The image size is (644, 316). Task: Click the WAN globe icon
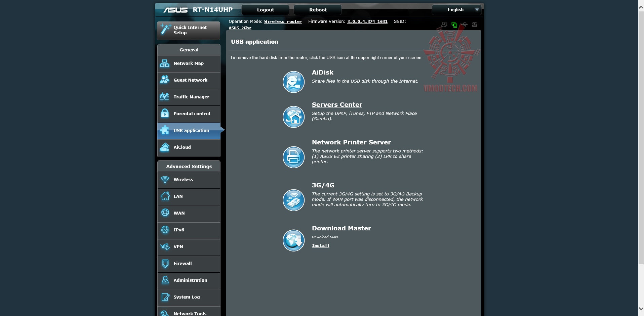[x=165, y=213]
